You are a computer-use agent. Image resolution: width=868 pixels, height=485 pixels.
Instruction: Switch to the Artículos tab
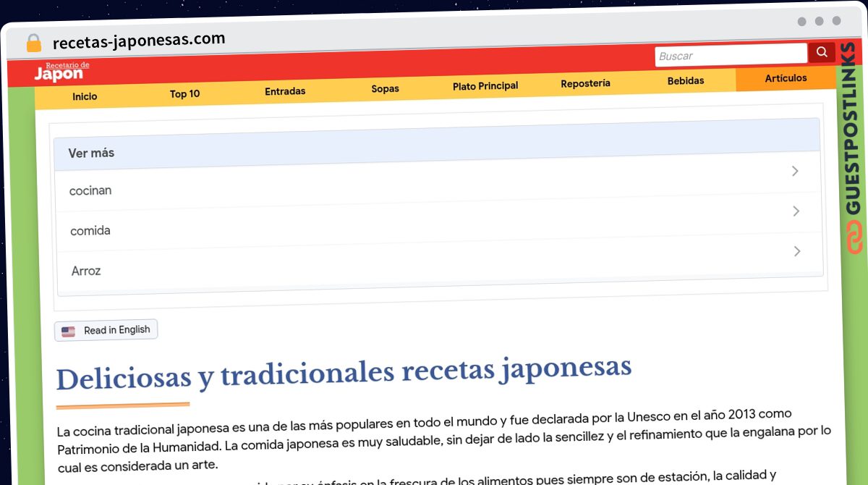(786, 78)
